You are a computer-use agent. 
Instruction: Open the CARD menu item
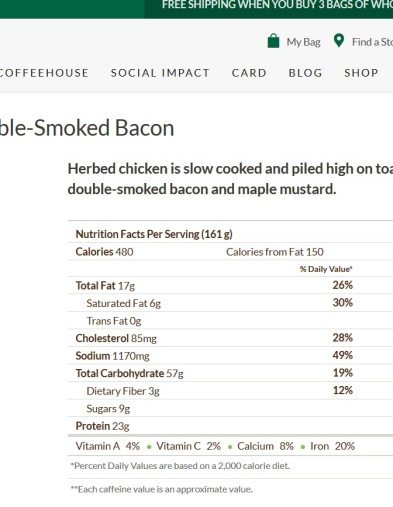pyautogui.click(x=249, y=73)
